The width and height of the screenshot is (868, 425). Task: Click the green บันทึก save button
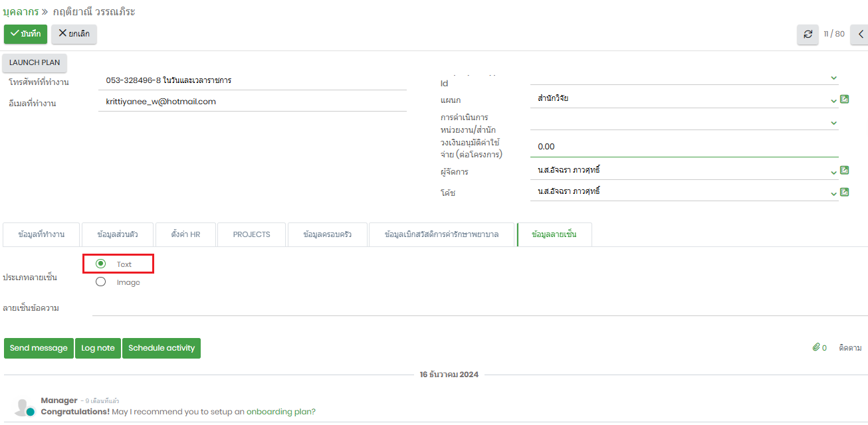click(26, 34)
